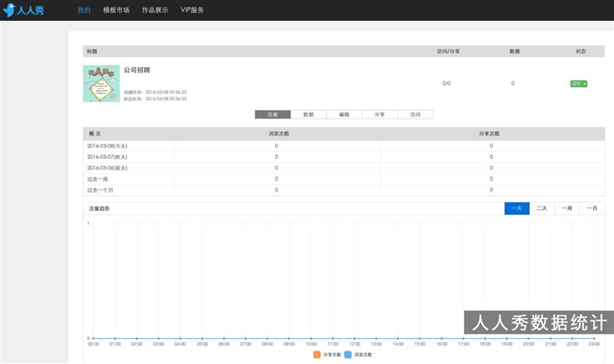614x364 pixels.
Task: Set the trend range to 一月
Action: tap(592, 208)
